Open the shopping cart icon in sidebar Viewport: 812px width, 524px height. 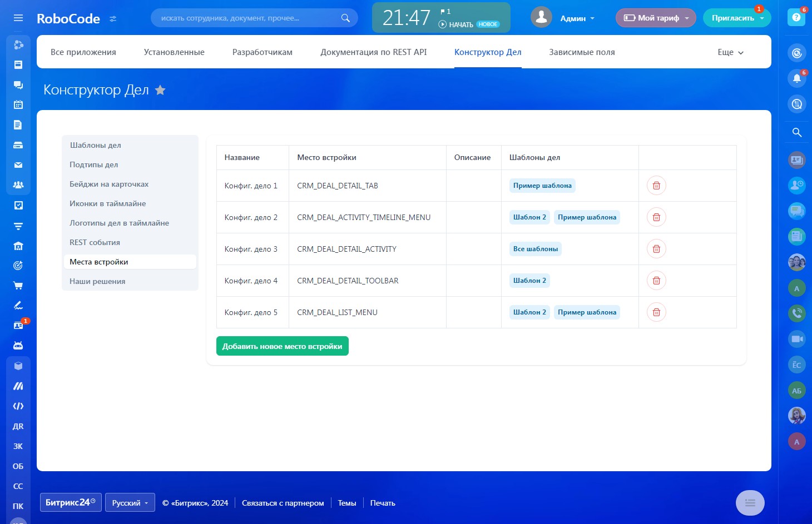[x=18, y=286]
